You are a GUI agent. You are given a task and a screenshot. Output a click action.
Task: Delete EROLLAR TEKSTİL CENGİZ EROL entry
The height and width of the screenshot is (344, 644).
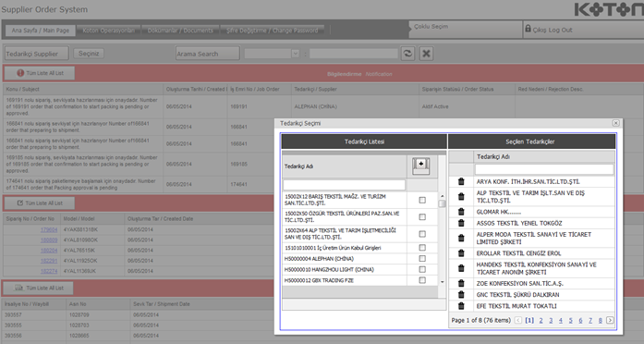tap(461, 253)
